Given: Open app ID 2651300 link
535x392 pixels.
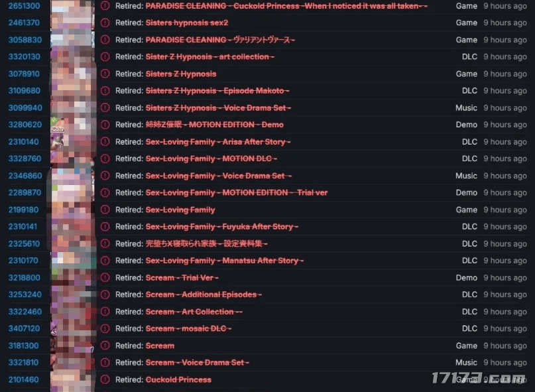Looking at the screenshot, I should pyautogui.click(x=25, y=6).
